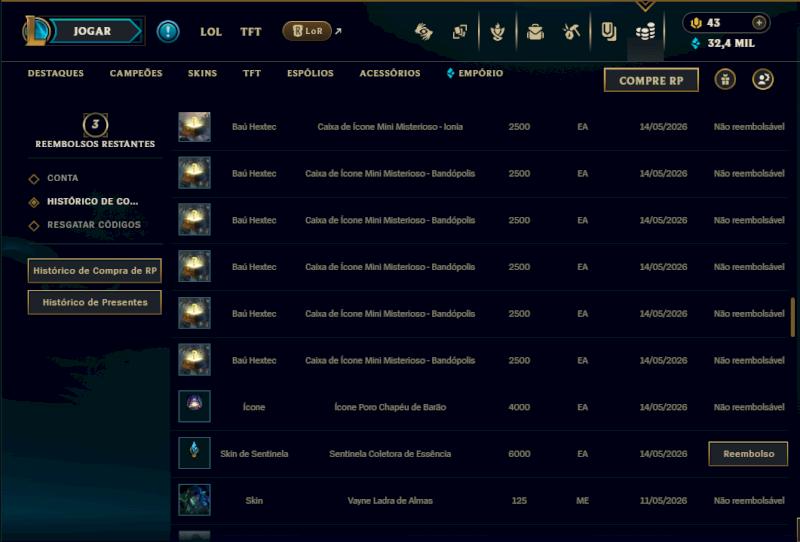Click the 'Ícone' type cell
800x542 pixels.
coord(254,407)
